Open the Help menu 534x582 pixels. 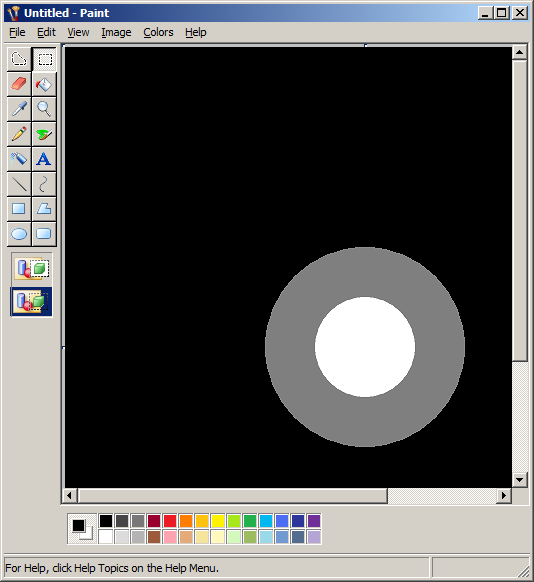pos(196,32)
